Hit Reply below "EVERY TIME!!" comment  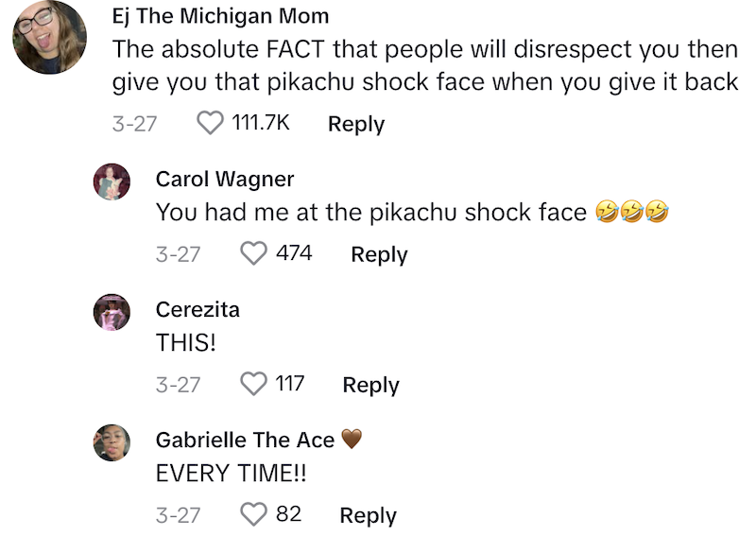(368, 515)
